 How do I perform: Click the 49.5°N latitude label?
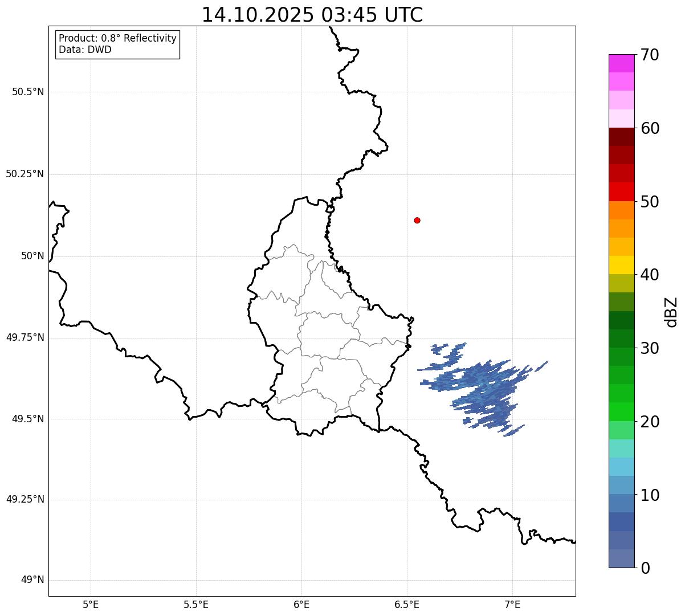(x=28, y=419)
